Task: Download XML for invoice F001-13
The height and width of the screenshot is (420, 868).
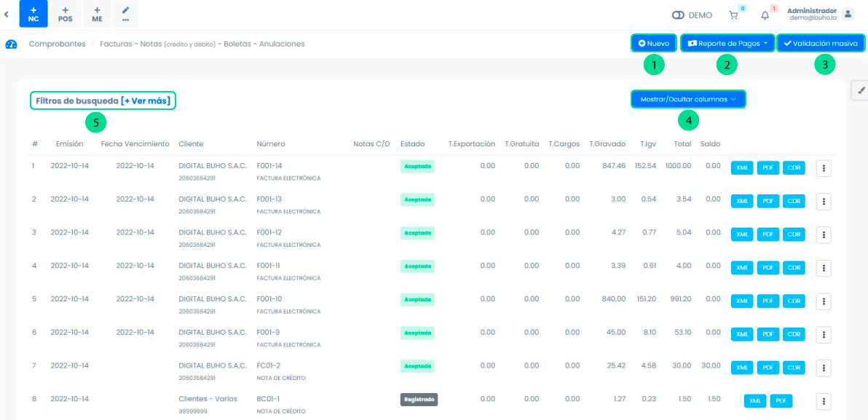Action: (x=741, y=201)
